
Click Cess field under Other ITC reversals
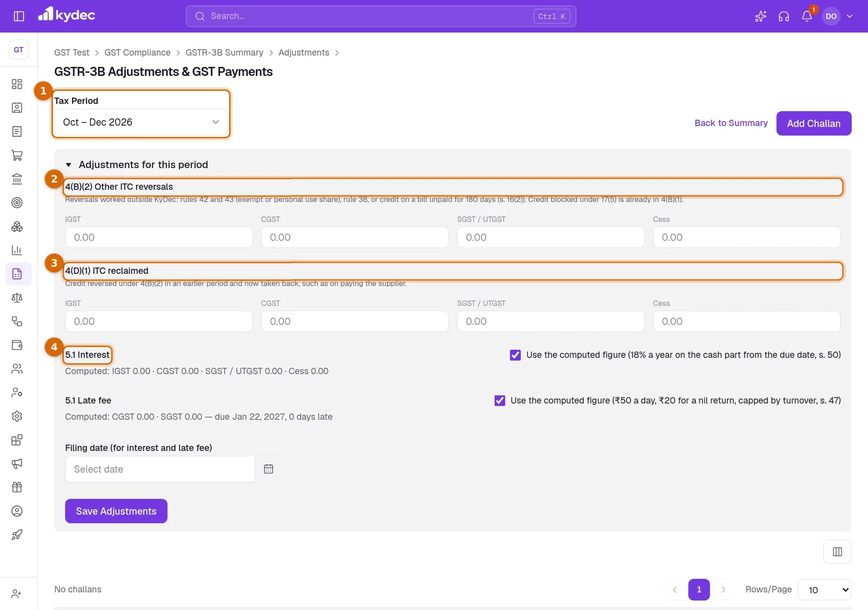[747, 237]
